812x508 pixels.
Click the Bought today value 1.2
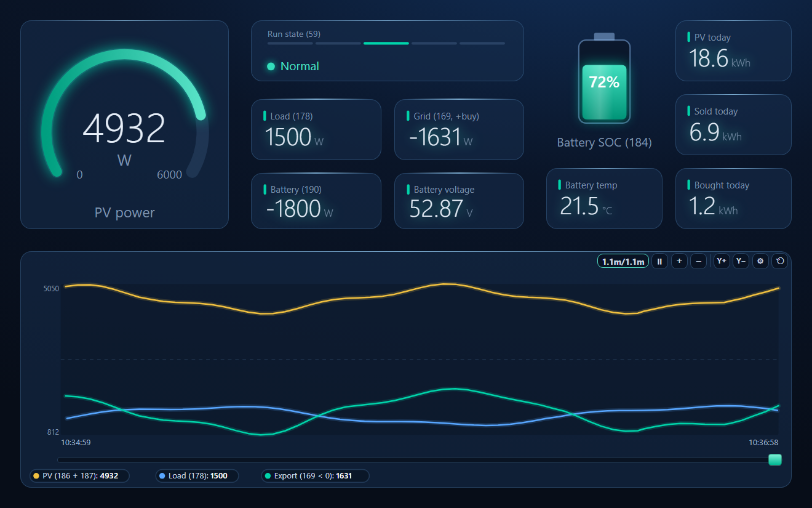(x=702, y=206)
